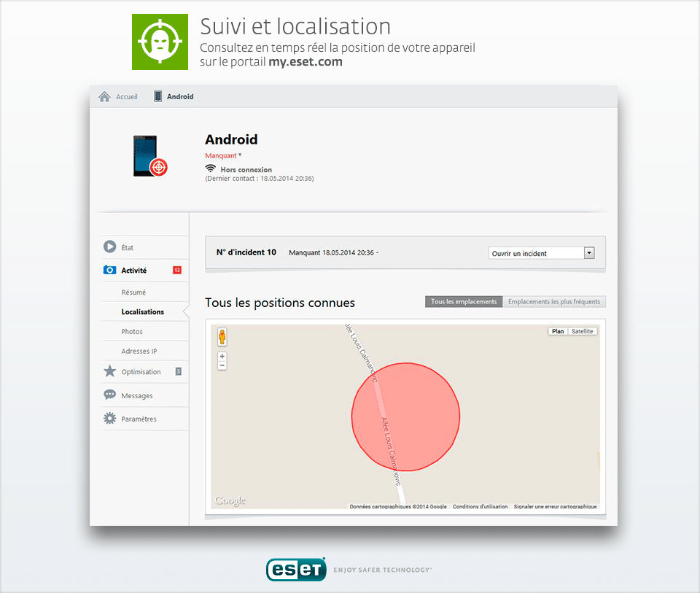Click the Accueil home icon

[x=104, y=97]
